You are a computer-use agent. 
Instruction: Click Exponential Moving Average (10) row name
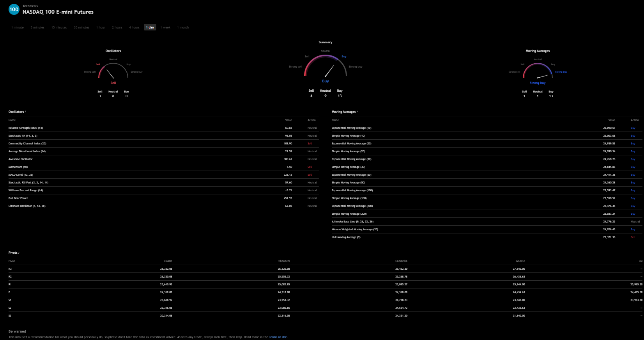(352, 128)
